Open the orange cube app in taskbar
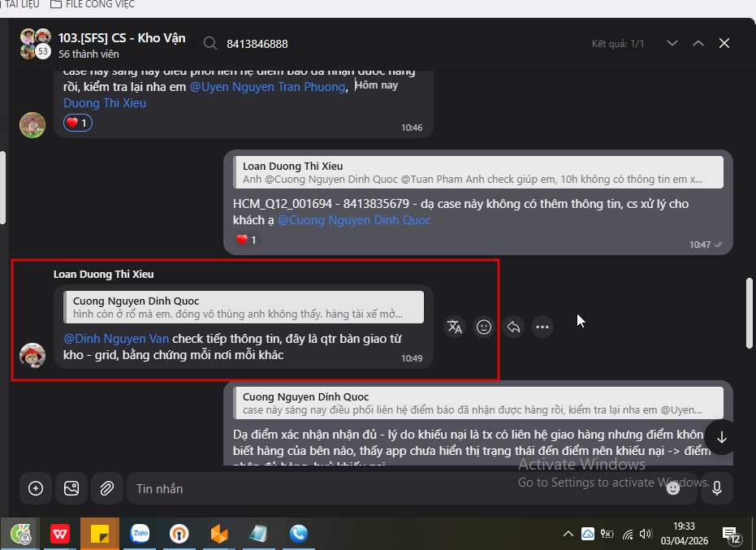Viewport: 756px width, 550px height. point(219,534)
